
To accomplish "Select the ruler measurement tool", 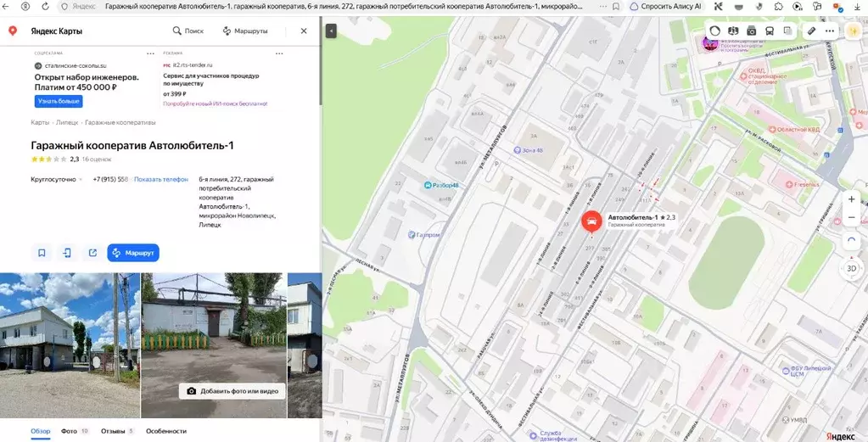I will (x=811, y=31).
